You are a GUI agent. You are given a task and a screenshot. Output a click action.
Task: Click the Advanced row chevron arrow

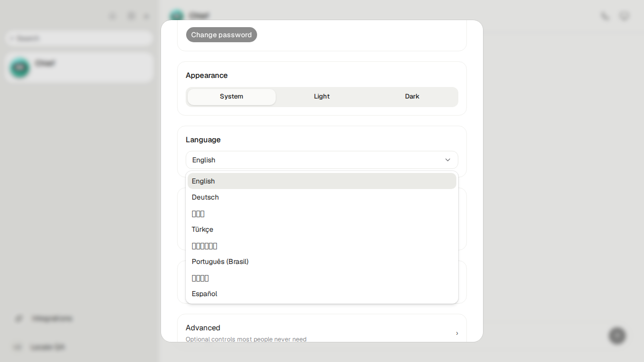coord(457,333)
